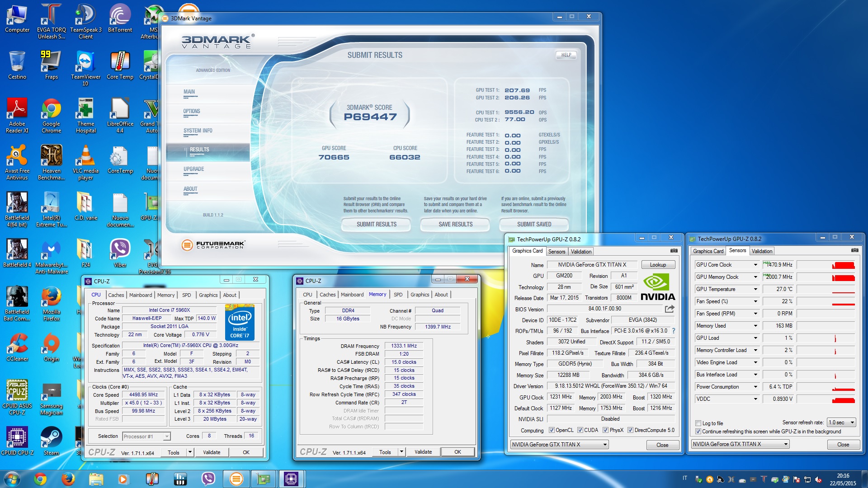
Task: Click GPU Name field GeForce GTX TITAN X
Action: tap(592, 265)
